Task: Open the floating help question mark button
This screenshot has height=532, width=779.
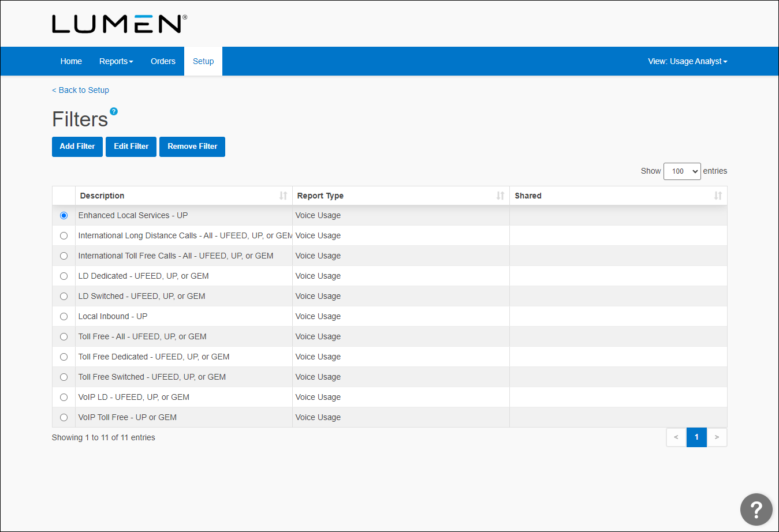Action: [x=756, y=509]
